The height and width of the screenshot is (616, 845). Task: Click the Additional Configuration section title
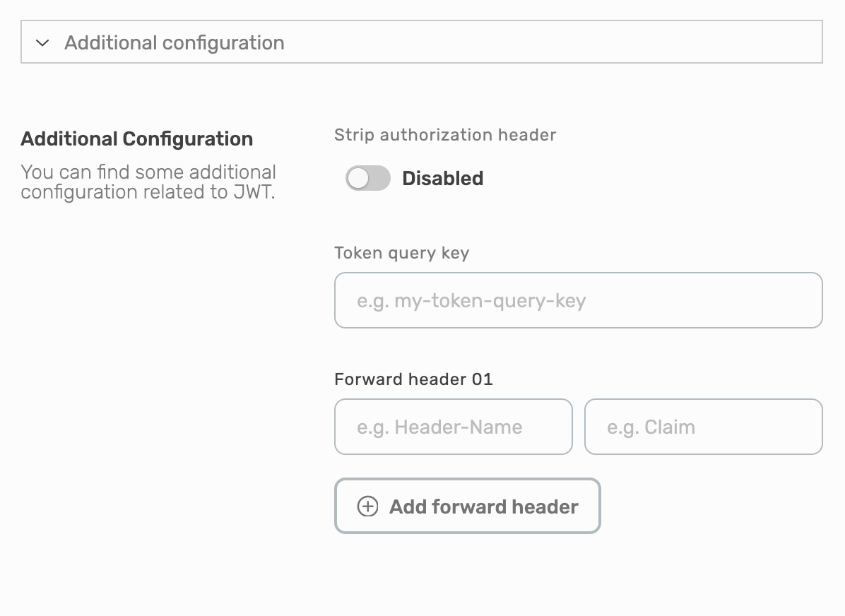tap(137, 138)
